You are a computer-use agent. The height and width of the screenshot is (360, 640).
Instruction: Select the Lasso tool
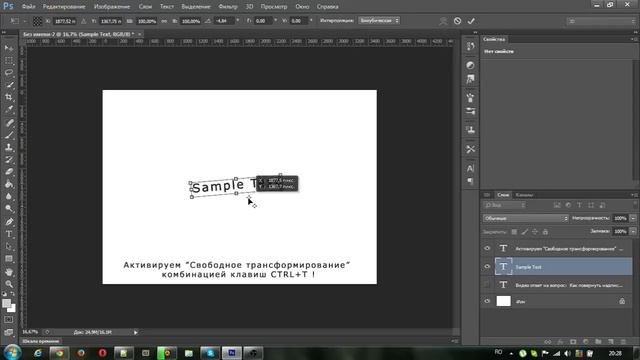[9, 73]
